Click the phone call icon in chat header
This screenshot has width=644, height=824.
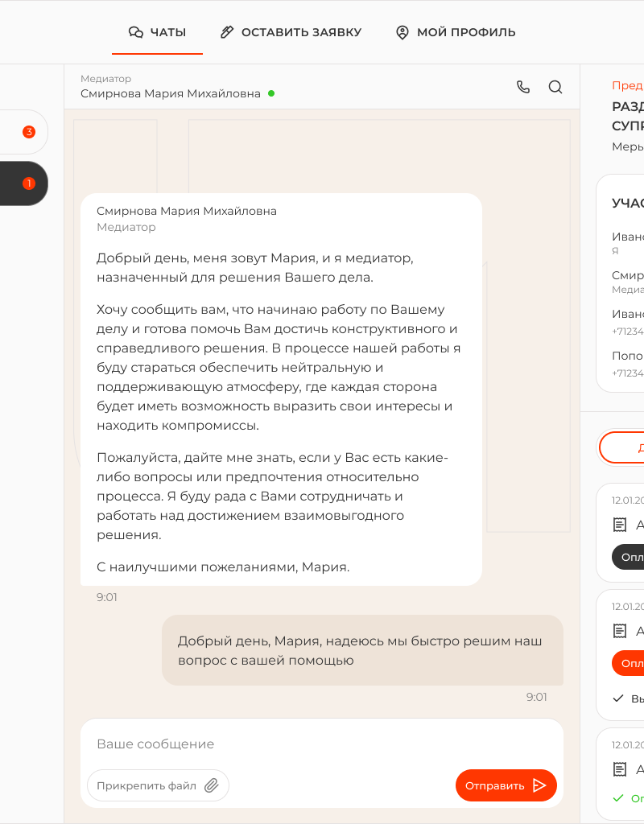tap(523, 87)
